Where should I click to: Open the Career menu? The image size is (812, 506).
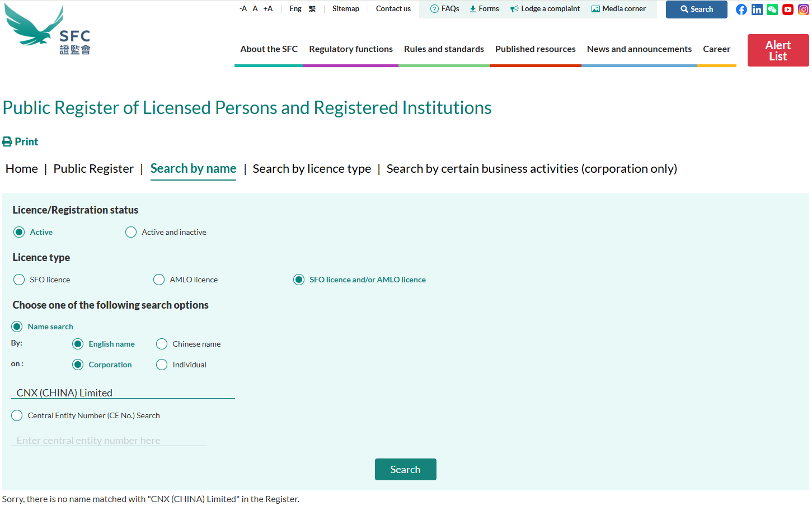[717, 49]
